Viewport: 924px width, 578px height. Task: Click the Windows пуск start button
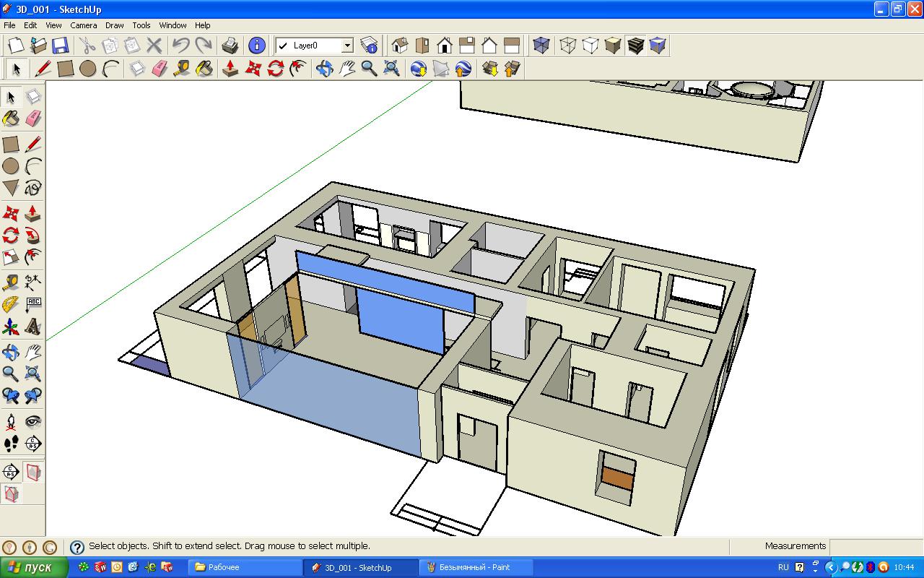(x=34, y=567)
